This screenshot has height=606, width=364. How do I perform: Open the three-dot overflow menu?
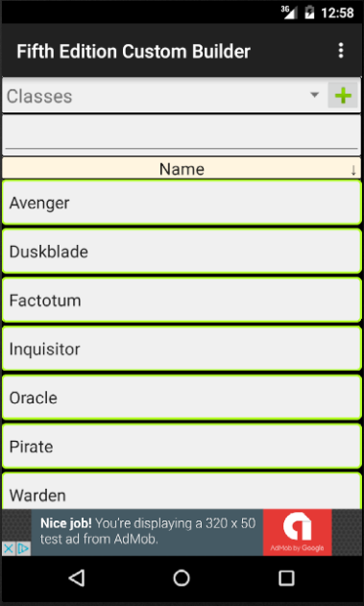tap(340, 51)
